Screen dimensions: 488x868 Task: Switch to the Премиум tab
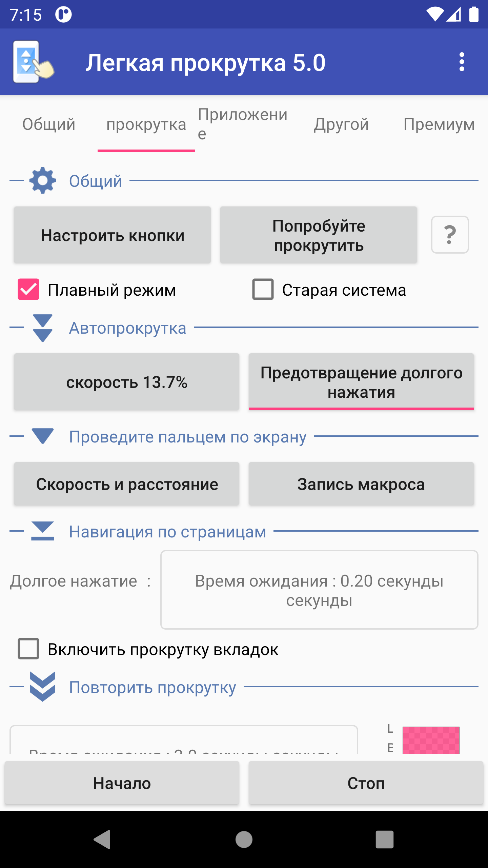point(439,124)
